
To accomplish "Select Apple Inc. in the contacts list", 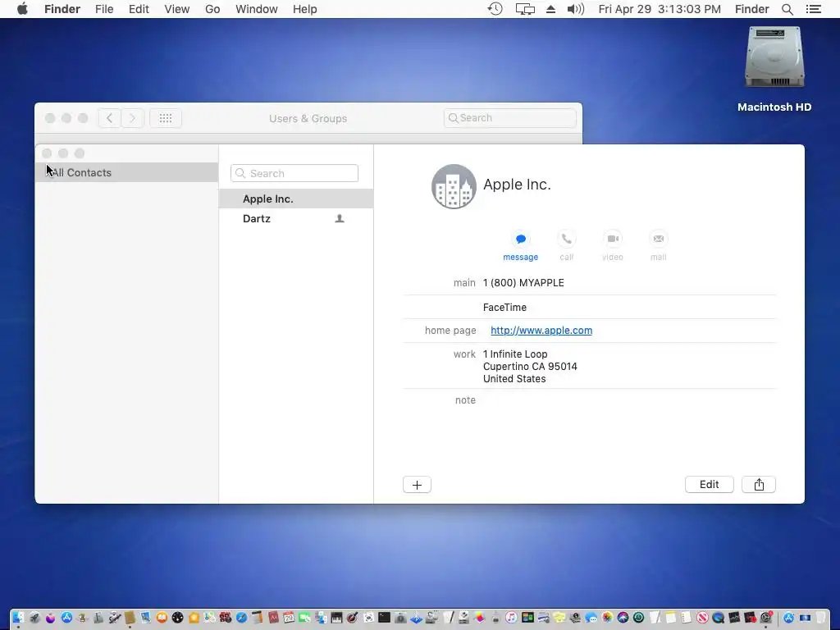I will coord(295,199).
